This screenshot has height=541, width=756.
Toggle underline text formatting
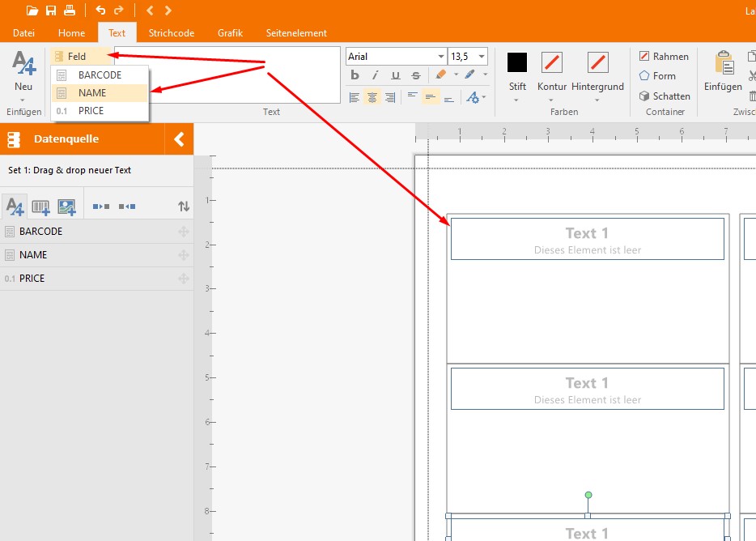395,75
